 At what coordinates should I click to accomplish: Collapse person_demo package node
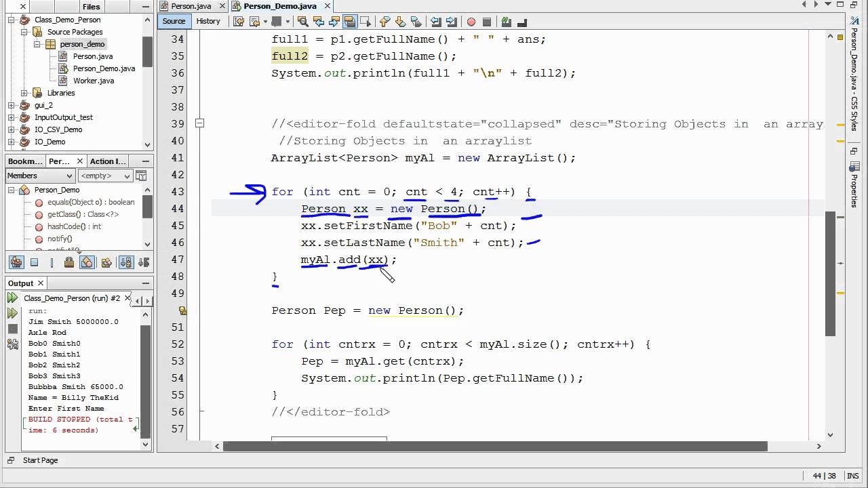(x=37, y=44)
